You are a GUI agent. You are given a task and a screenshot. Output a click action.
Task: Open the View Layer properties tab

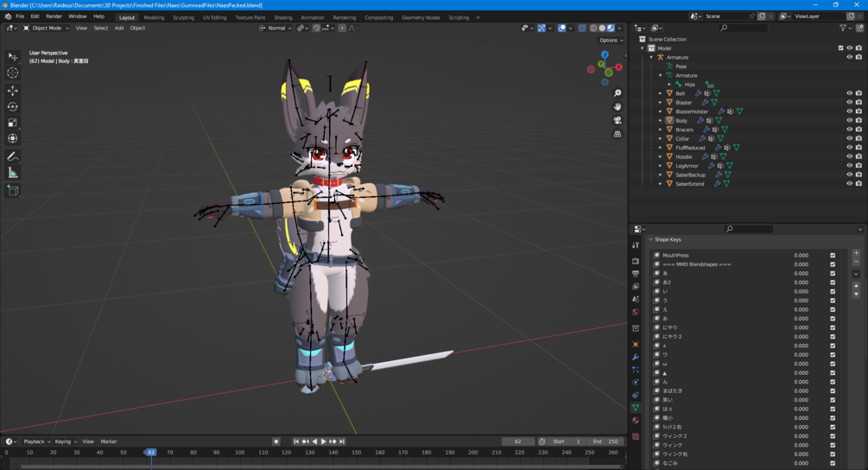(x=636, y=286)
